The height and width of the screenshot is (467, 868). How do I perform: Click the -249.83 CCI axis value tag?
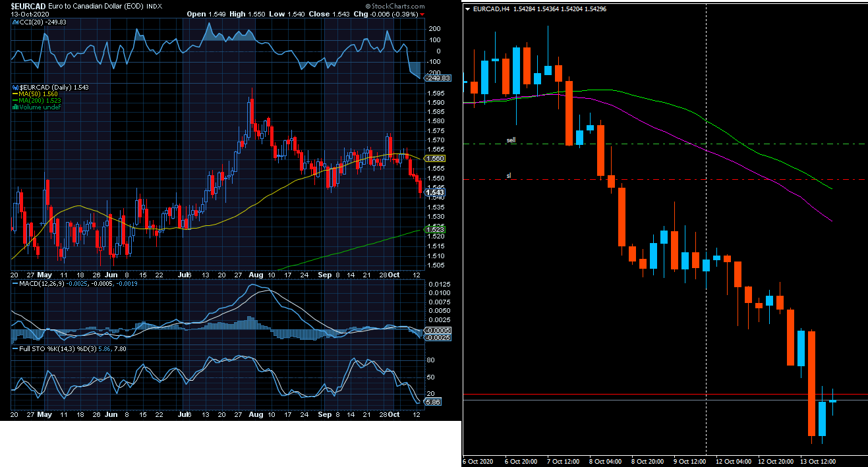(438, 78)
